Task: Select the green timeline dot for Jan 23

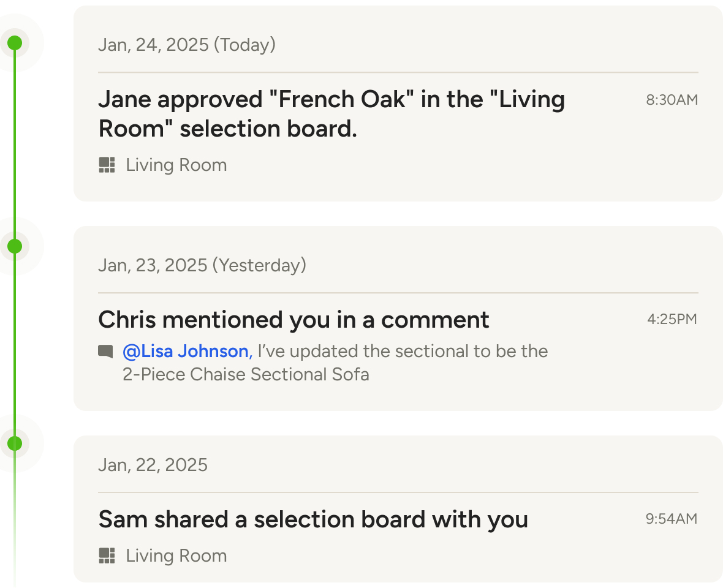Action: 15,246
